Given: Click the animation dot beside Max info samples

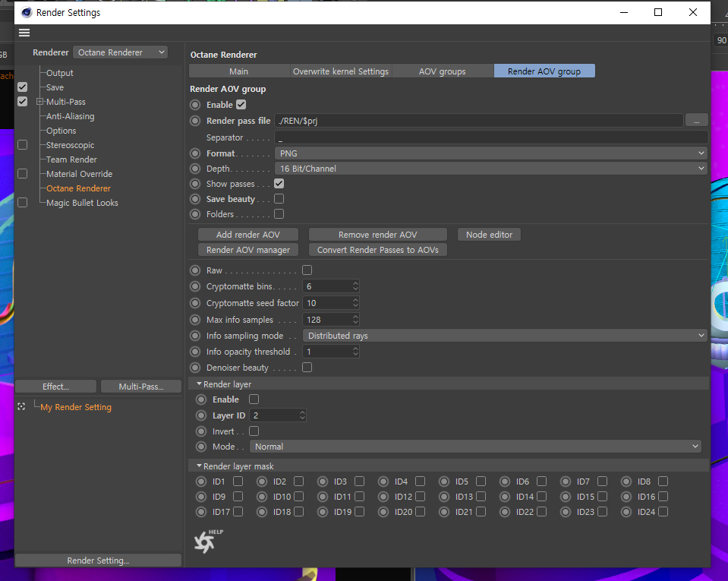Looking at the screenshot, I should click(195, 320).
